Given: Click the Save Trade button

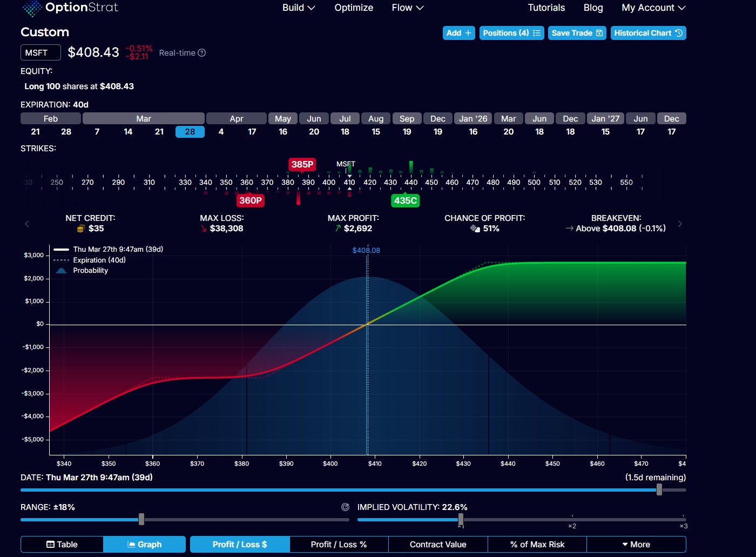Looking at the screenshot, I should (x=577, y=33).
